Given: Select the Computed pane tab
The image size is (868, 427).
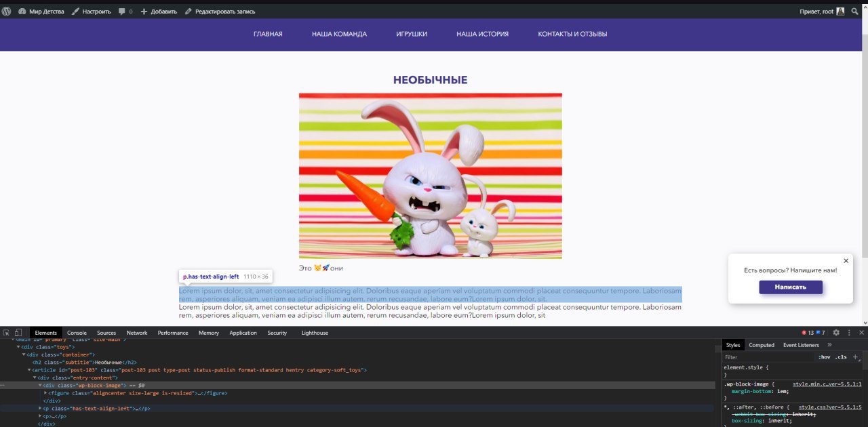Looking at the screenshot, I should 762,345.
